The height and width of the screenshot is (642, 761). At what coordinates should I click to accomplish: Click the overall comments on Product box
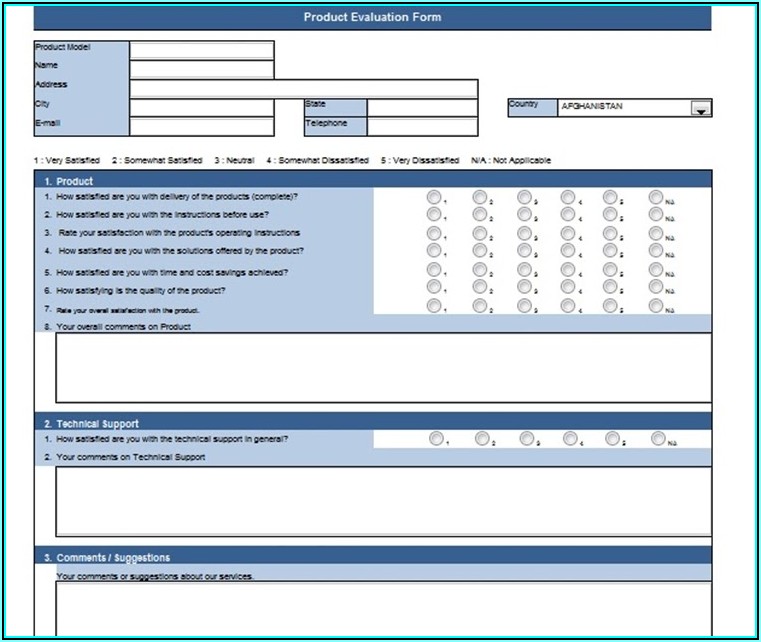coord(383,367)
